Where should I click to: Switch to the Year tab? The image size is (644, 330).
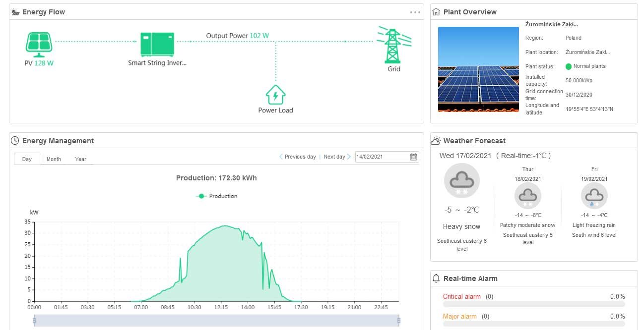(80, 159)
